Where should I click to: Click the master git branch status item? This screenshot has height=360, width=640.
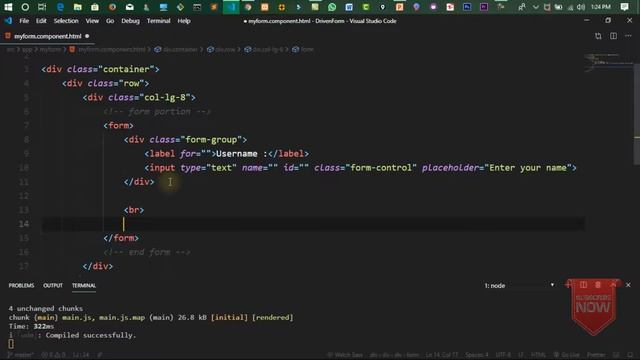click(20, 355)
